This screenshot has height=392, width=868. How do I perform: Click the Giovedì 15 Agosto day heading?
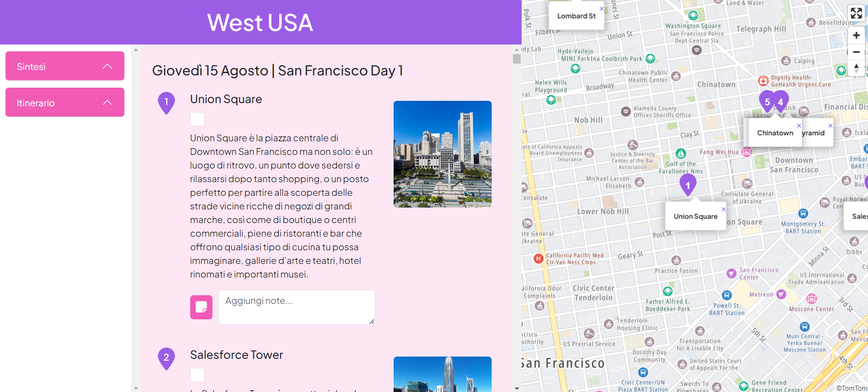277,70
